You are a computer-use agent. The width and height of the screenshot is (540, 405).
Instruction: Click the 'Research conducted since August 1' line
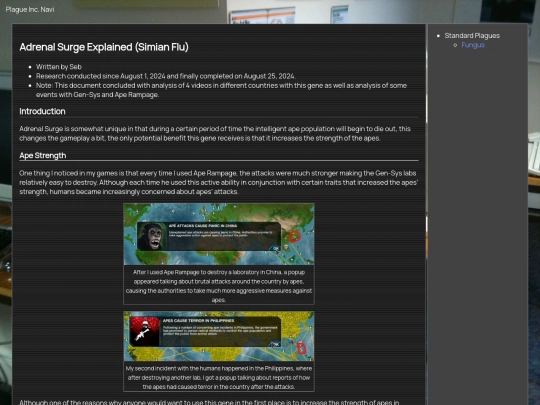(x=166, y=76)
